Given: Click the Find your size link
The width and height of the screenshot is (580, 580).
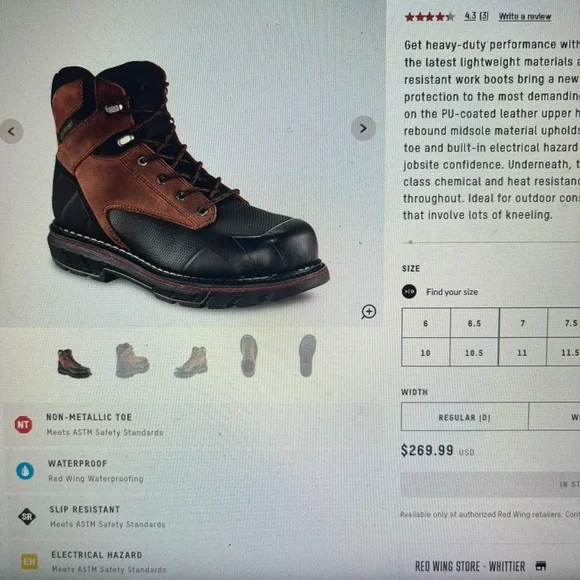Looking at the screenshot, I should (452, 292).
